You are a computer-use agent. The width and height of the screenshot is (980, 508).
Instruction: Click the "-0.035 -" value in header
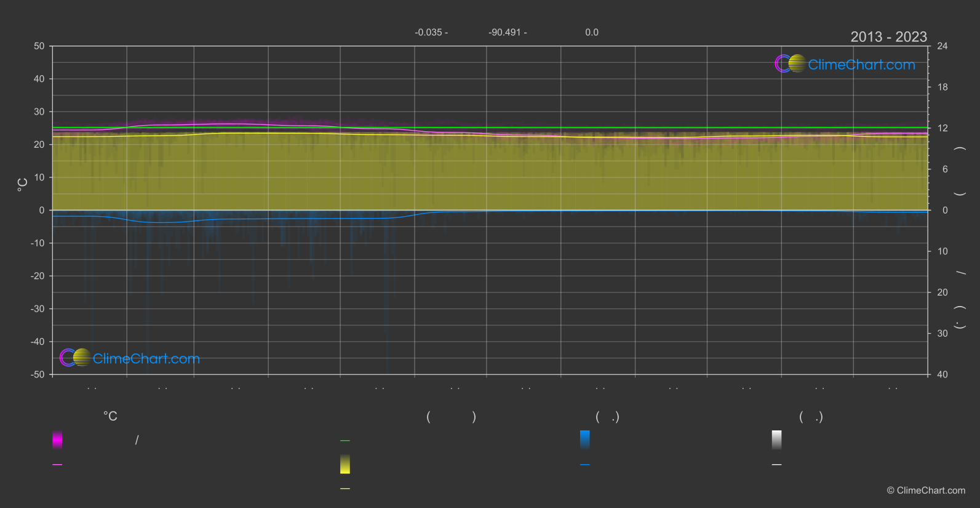coord(431,32)
